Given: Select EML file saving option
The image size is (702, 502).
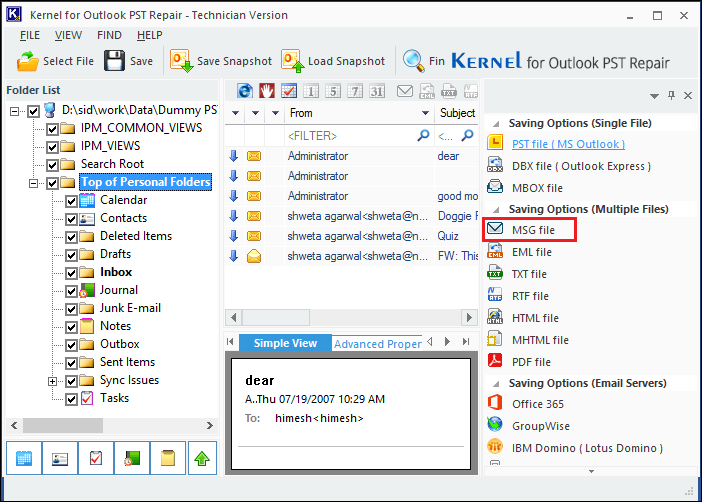Looking at the screenshot, I should point(532,252).
